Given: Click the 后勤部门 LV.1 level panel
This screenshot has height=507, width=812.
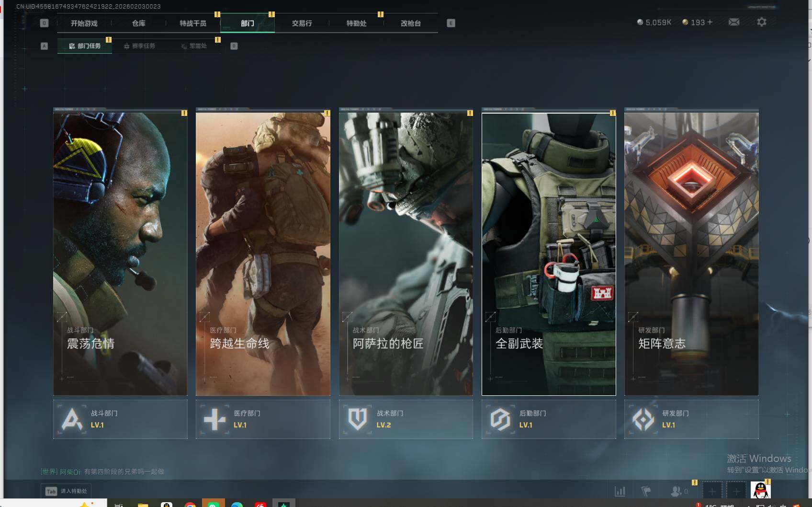Looking at the screenshot, I should (549, 419).
